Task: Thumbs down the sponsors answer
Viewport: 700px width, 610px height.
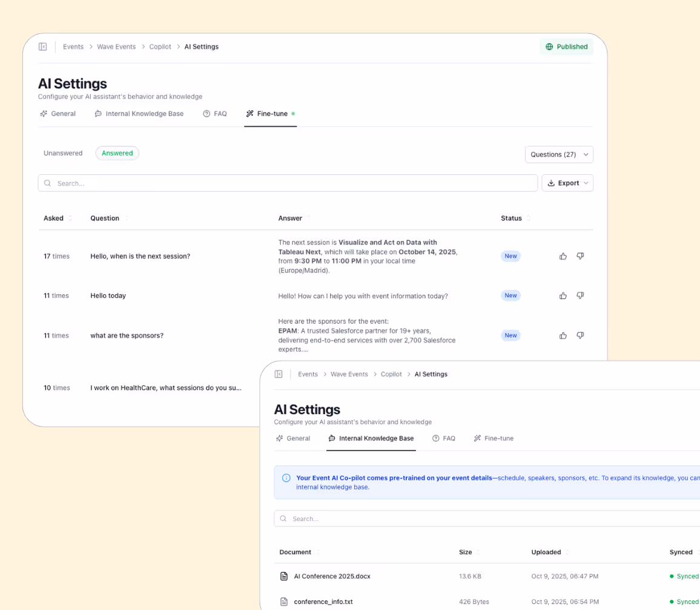Action: tap(580, 336)
